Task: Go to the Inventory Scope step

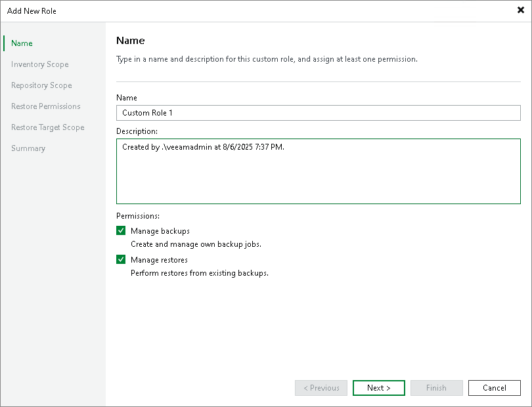Action: coord(39,64)
